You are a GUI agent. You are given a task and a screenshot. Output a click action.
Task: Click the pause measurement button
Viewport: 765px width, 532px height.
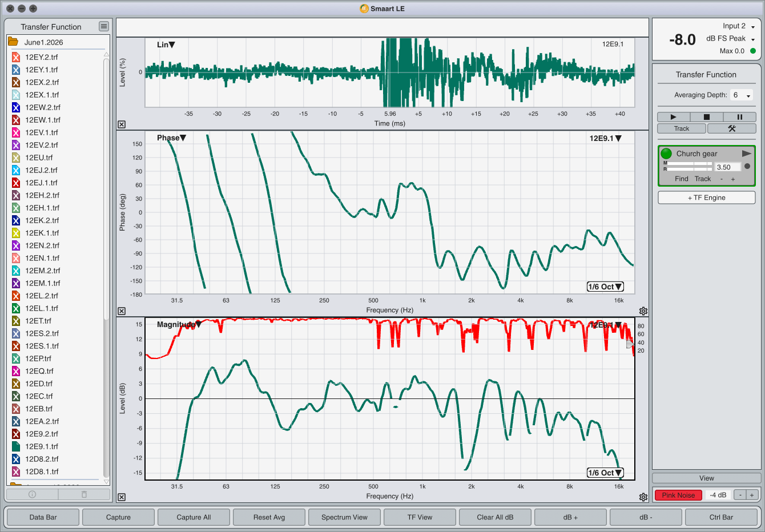[739, 117]
